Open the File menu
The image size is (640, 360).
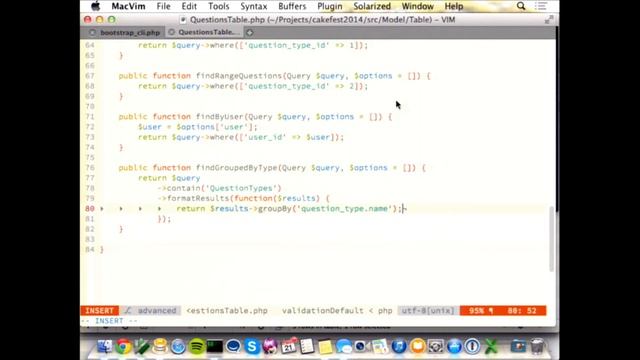(x=163, y=6)
